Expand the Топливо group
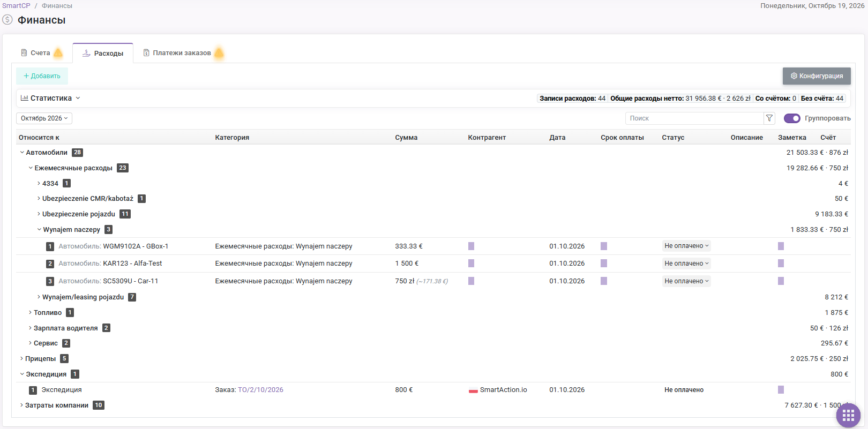 click(30, 313)
